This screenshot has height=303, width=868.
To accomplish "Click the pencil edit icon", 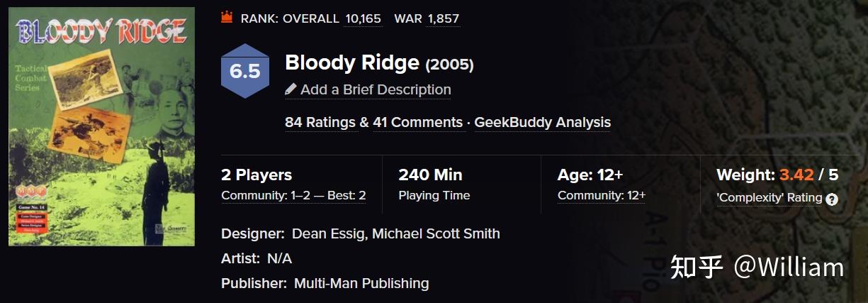I will [x=291, y=89].
